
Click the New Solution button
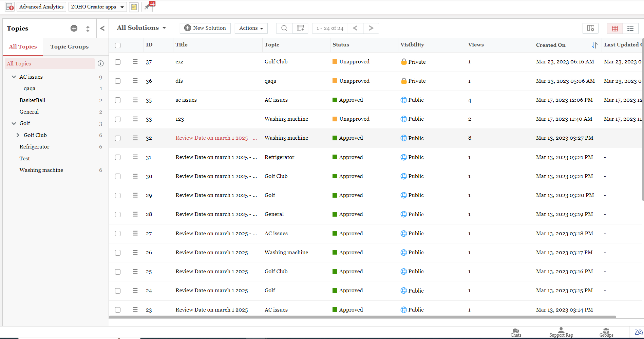[x=205, y=28]
